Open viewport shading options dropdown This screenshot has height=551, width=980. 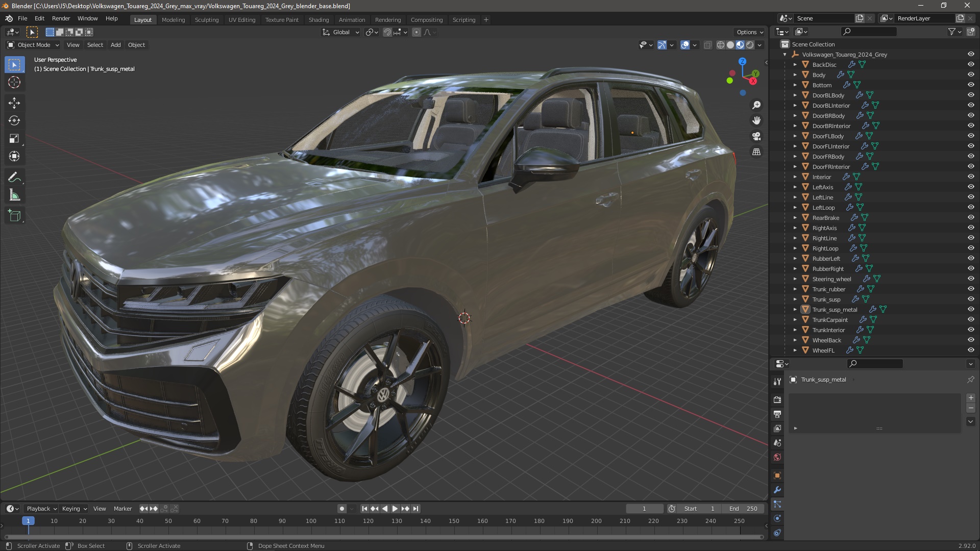[x=759, y=45]
